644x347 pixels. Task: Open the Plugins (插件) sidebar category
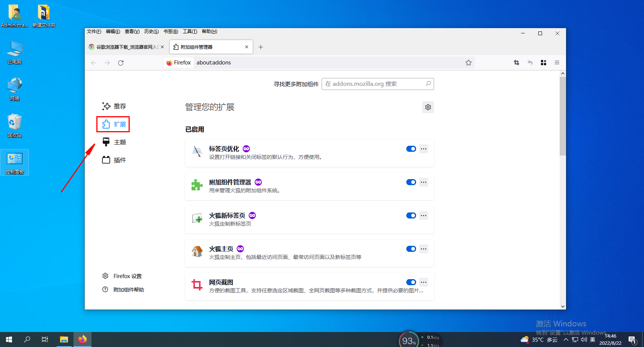114,160
